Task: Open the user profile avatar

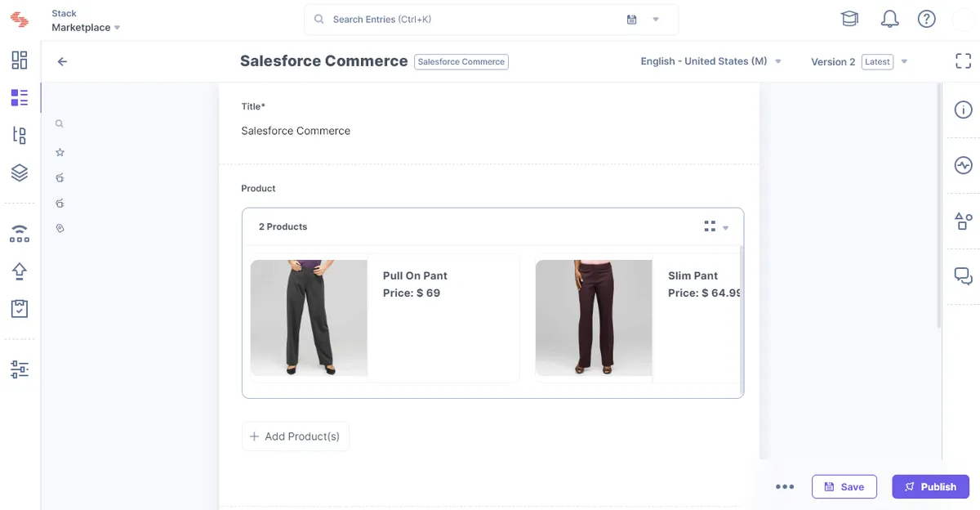Action: pos(964,19)
